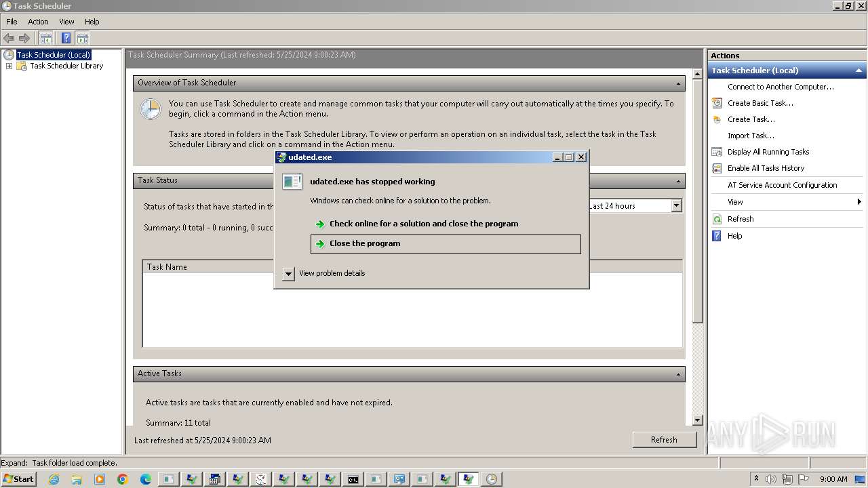The height and width of the screenshot is (488, 868).
Task: Open Windows Explorer folder in the taskbar
Action: (77, 479)
